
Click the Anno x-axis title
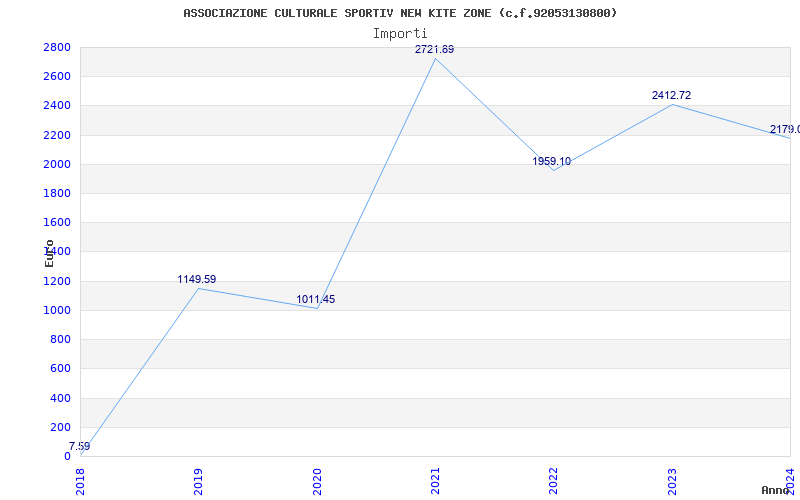click(x=775, y=490)
